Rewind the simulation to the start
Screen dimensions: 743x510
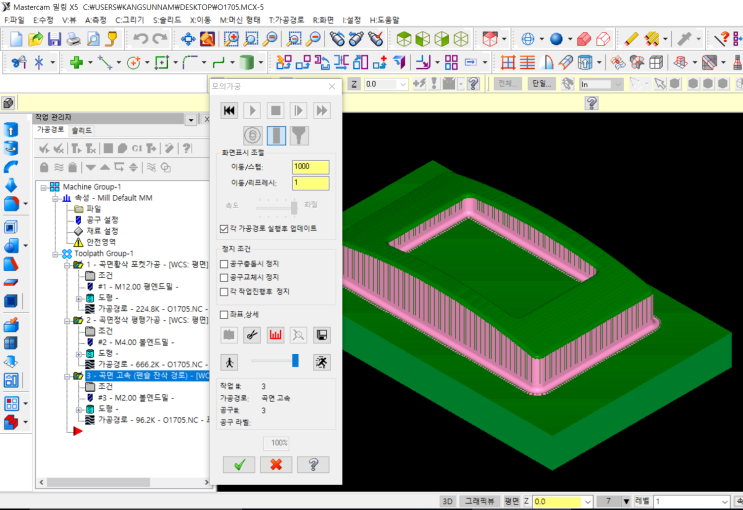click(x=229, y=110)
